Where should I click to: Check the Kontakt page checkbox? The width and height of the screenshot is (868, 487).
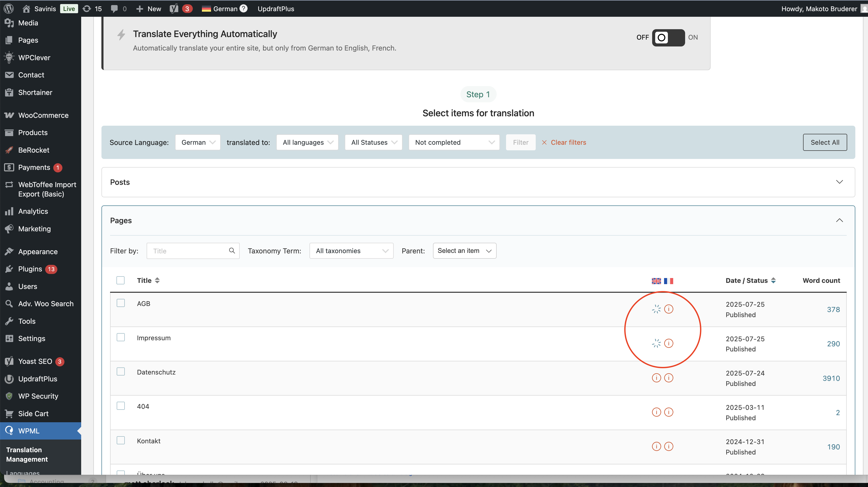[x=121, y=441]
